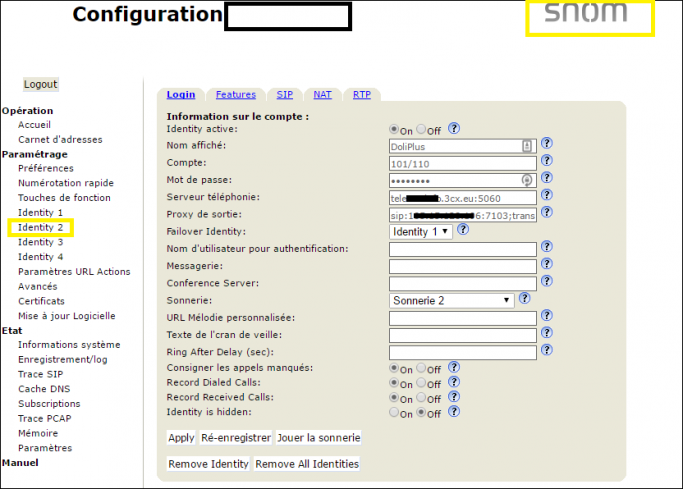
Task: Open help for Identity active
Action: [x=454, y=128]
